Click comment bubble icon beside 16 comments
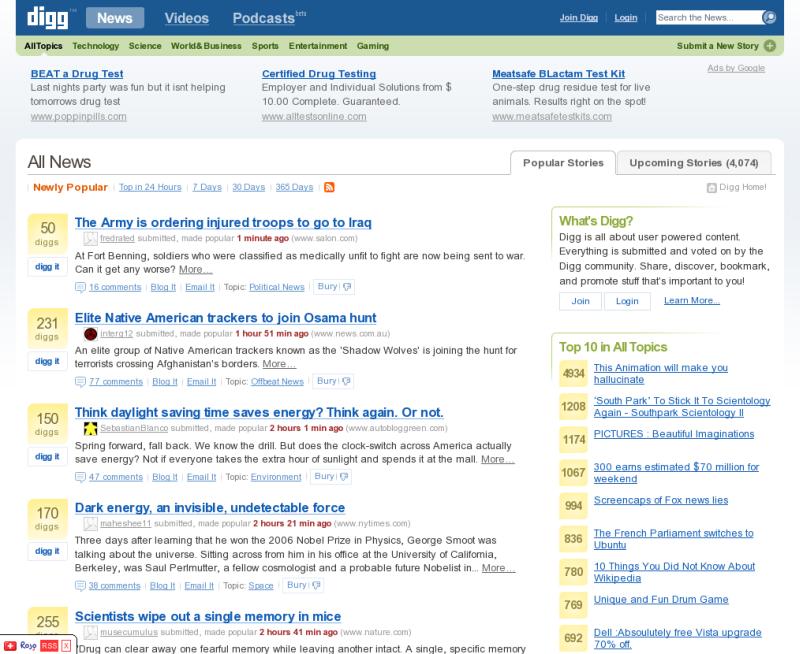The image size is (800, 654). (80, 287)
